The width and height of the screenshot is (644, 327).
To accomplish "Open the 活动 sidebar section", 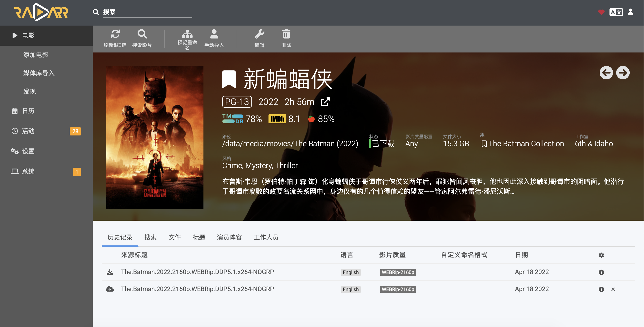I will [28, 131].
